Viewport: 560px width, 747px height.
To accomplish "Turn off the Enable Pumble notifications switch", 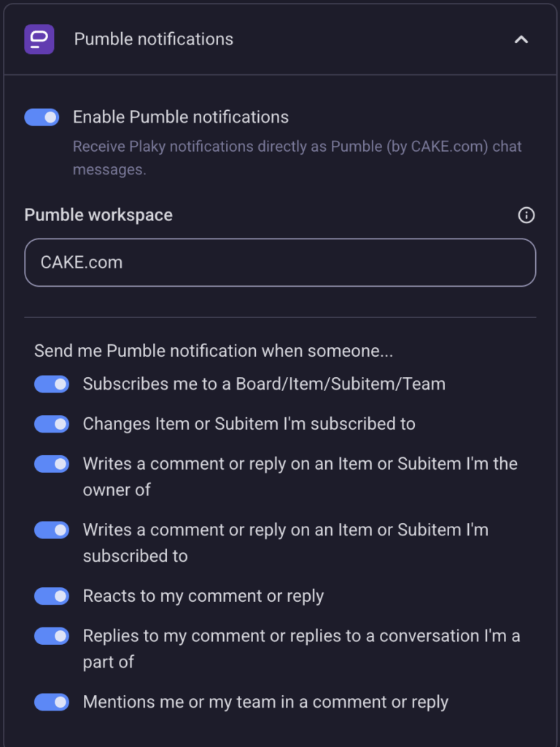I will pyautogui.click(x=42, y=117).
